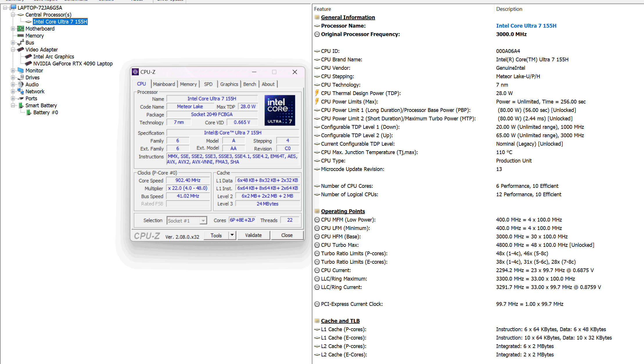Click the Core Speed 902.40 MHz field
The height and width of the screenshot is (364, 644).
pos(188,180)
